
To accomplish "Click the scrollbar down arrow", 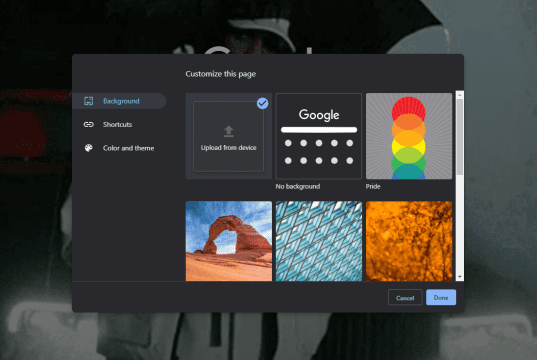I will 460,277.
